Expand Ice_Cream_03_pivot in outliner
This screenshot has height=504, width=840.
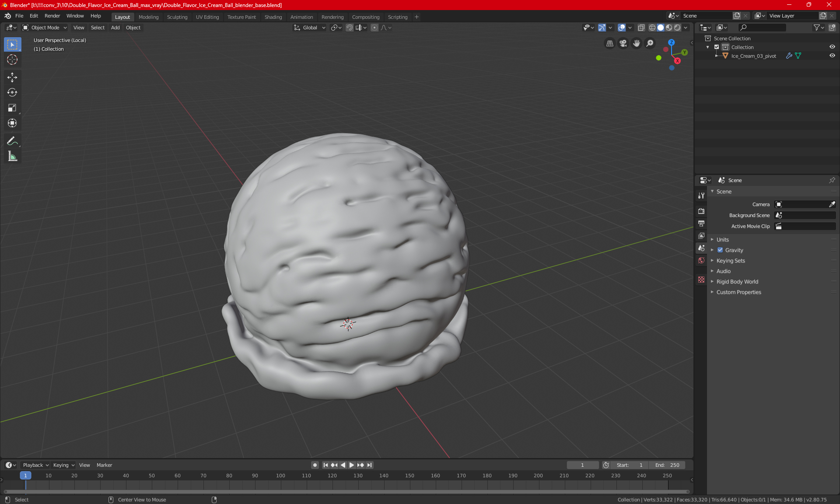click(x=716, y=56)
